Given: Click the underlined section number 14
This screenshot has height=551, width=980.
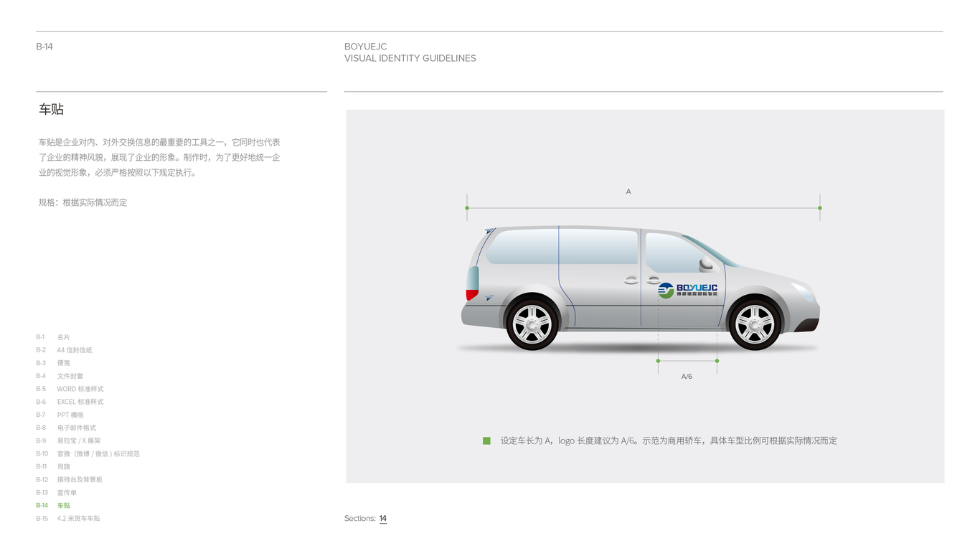Looking at the screenshot, I should [383, 518].
